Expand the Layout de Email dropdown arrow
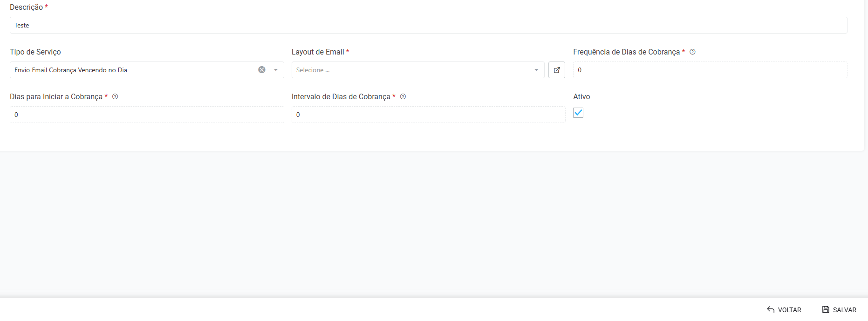The width and height of the screenshot is (868, 321). [536, 70]
